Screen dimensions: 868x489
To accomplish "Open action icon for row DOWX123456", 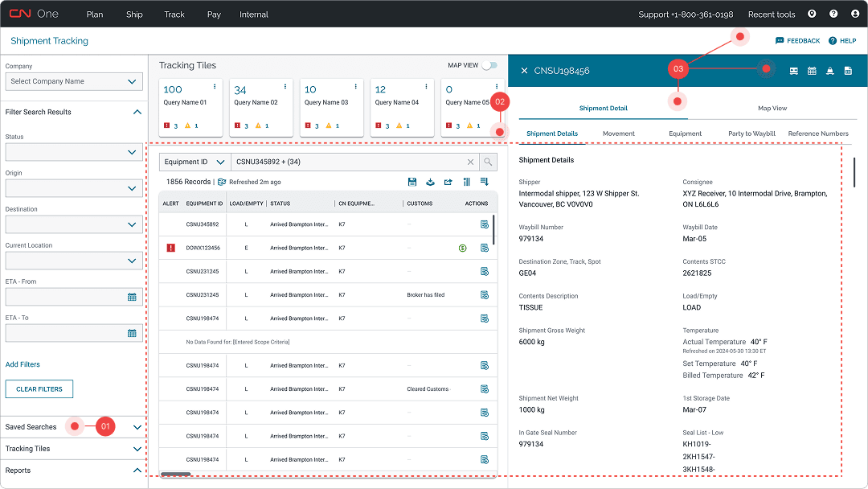I will pyautogui.click(x=485, y=248).
